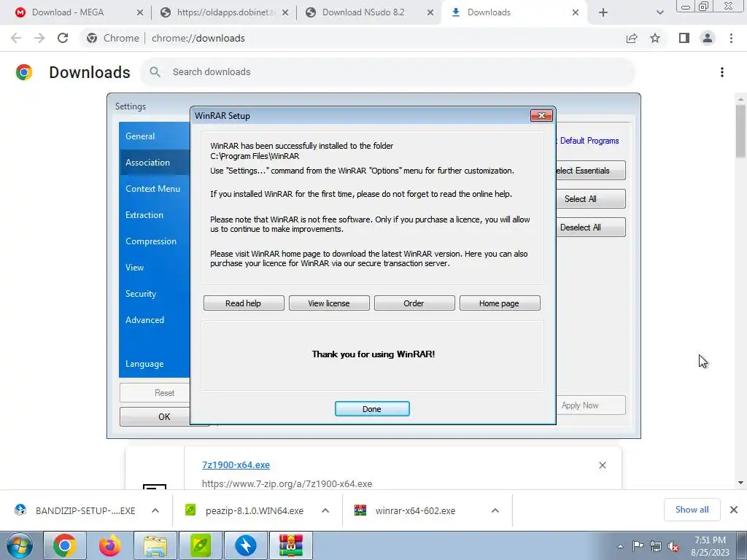Click the chrome://downloads address bar
The height and width of the screenshot is (560, 747).
tap(352, 38)
